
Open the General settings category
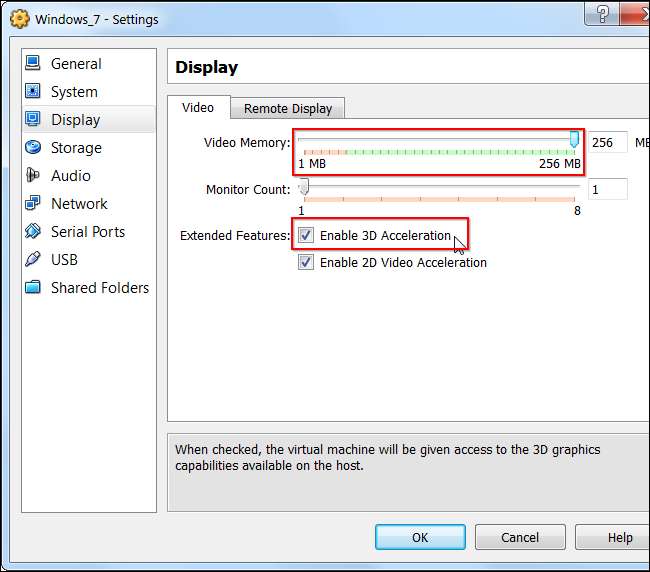click(x=89, y=63)
